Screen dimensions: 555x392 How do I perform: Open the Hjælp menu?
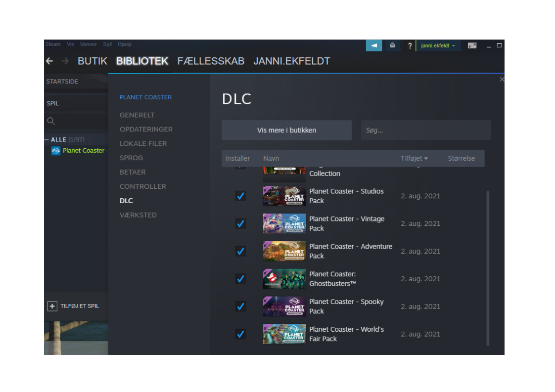[125, 44]
